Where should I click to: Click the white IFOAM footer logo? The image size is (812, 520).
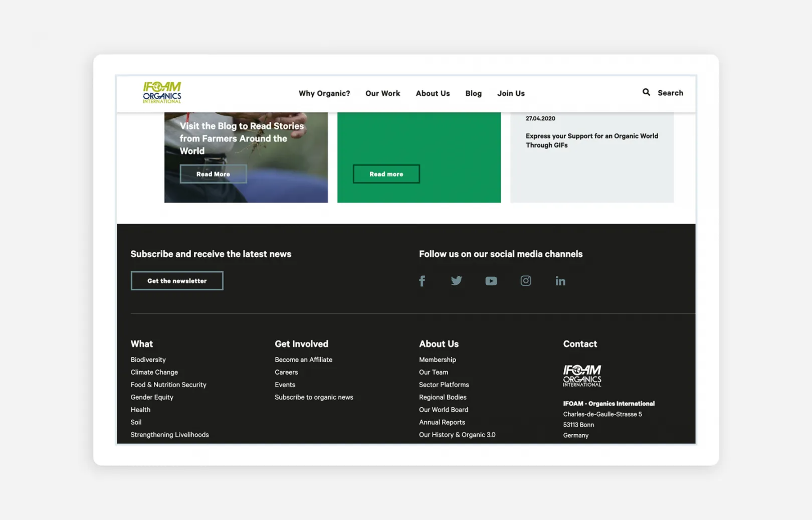tap(581, 376)
